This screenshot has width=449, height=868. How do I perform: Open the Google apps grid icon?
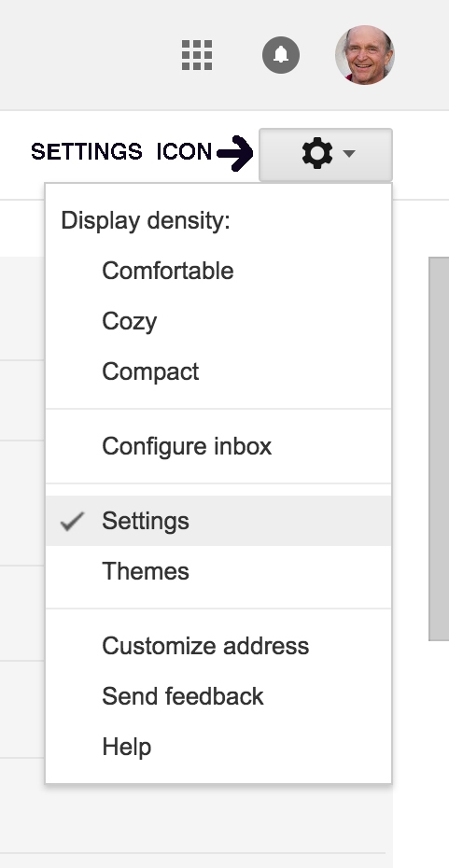pyautogui.click(x=197, y=55)
